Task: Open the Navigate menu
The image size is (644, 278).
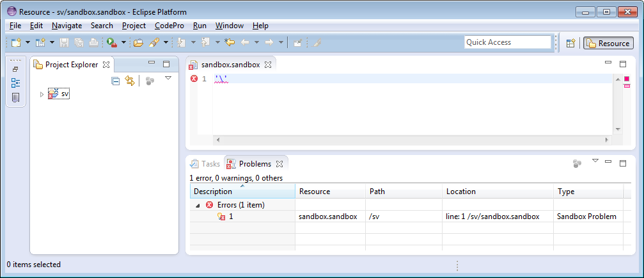Action: 67,26
